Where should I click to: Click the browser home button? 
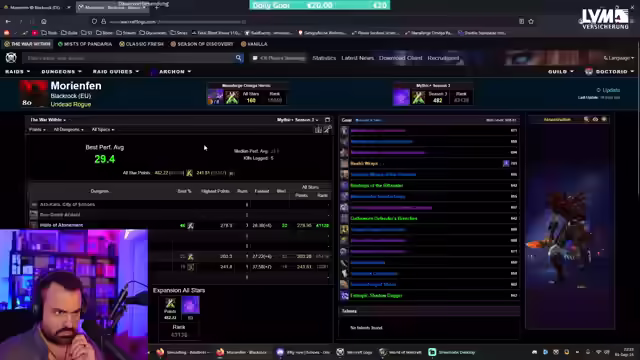point(44,21)
